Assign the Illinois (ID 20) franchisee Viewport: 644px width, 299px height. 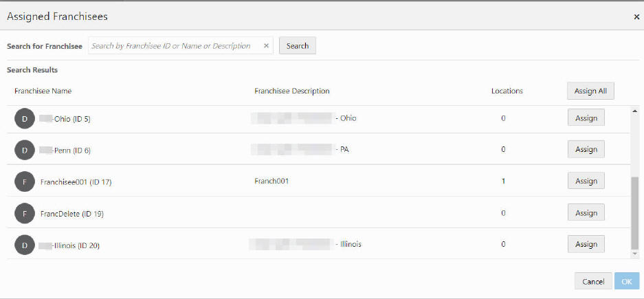coord(586,244)
